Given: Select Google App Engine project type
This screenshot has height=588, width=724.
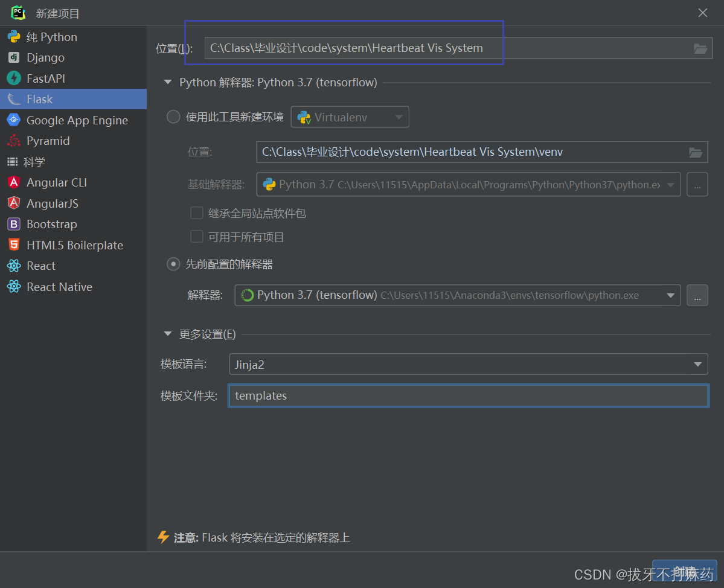Looking at the screenshot, I should click(74, 120).
